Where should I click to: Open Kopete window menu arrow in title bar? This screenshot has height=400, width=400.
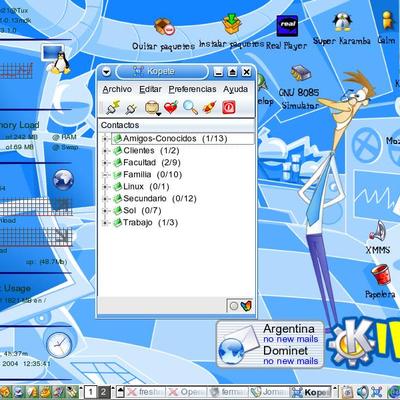(106, 72)
